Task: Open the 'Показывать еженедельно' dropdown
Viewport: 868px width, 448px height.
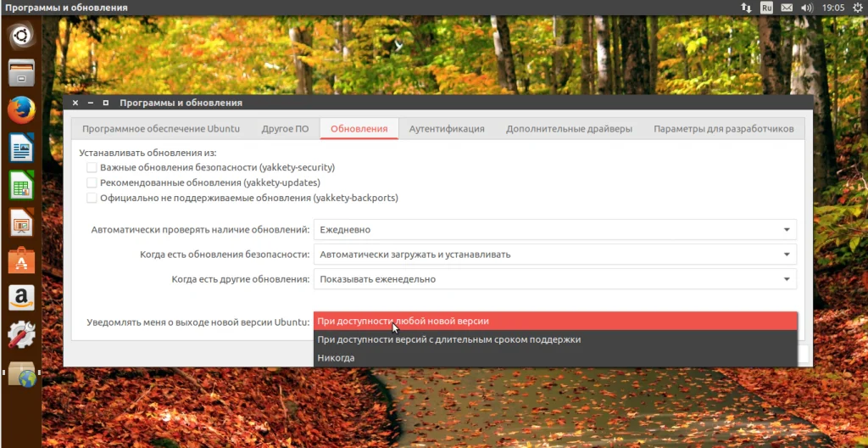Action: (554, 279)
